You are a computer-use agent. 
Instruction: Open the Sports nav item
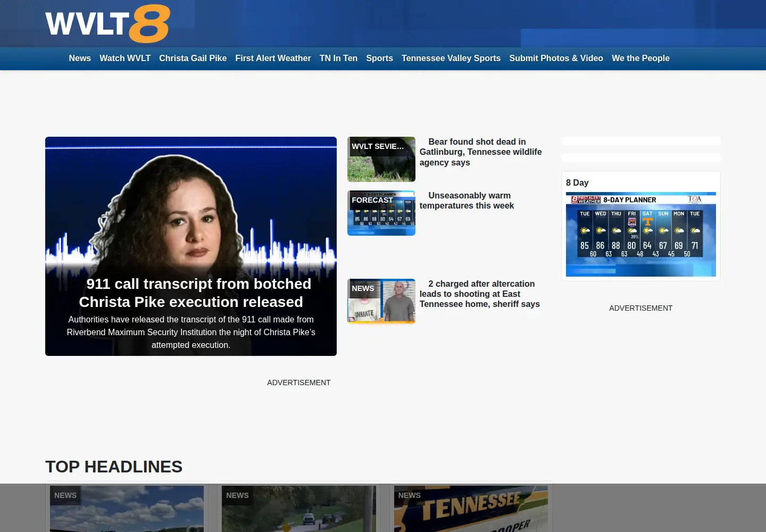point(379,59)
